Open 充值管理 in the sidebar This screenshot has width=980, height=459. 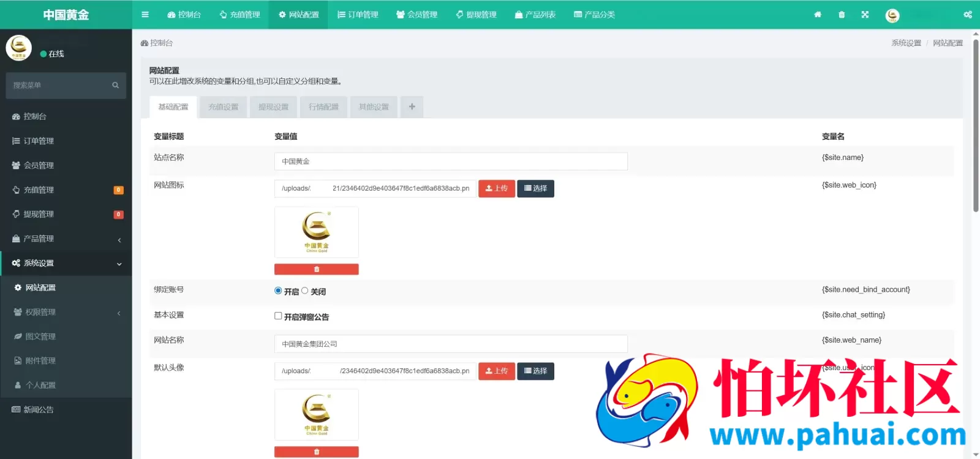coord(66,190)
